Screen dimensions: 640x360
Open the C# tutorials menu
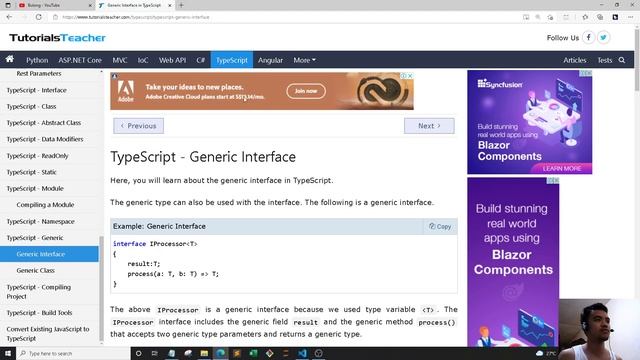tap(200, 60)
